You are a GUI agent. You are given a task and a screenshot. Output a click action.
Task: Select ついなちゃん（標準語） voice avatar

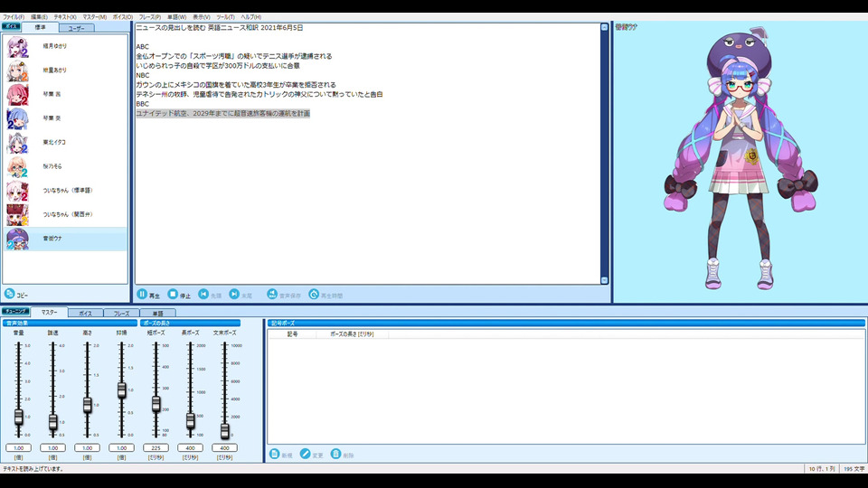coord(17,191)
